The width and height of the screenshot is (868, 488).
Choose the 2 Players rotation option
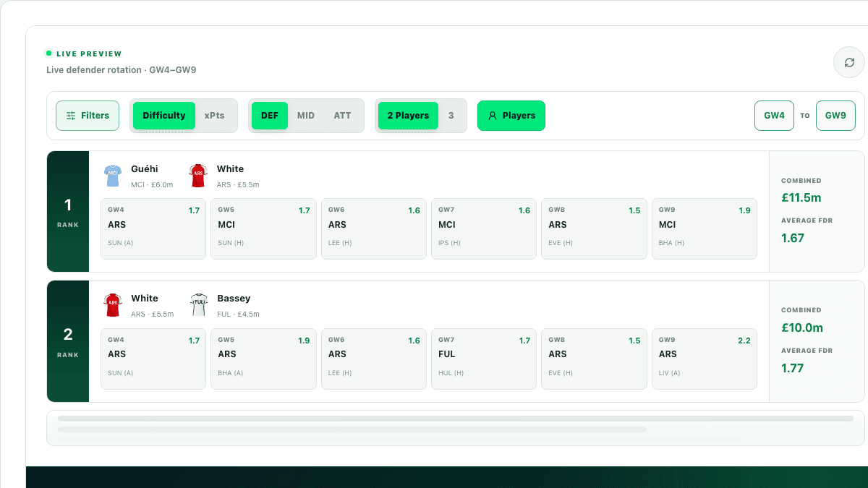tap(408, 116)
